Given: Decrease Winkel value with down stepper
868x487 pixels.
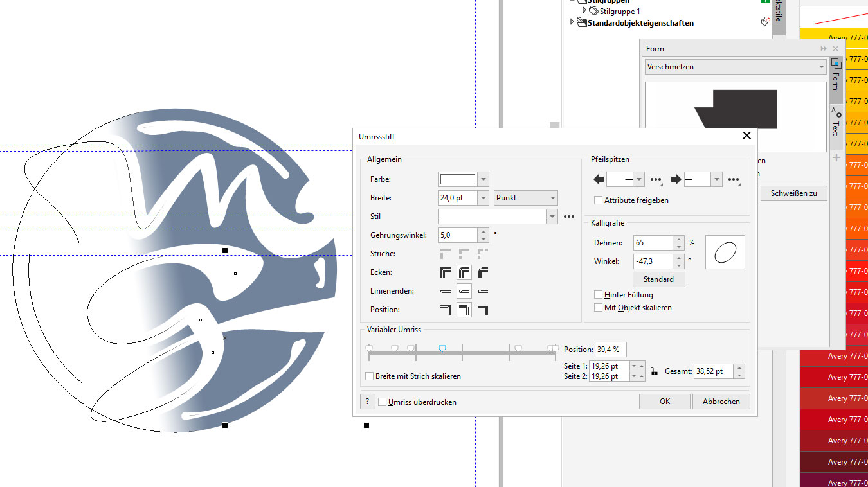Looking at the screenshot, I should click(678, 265).
